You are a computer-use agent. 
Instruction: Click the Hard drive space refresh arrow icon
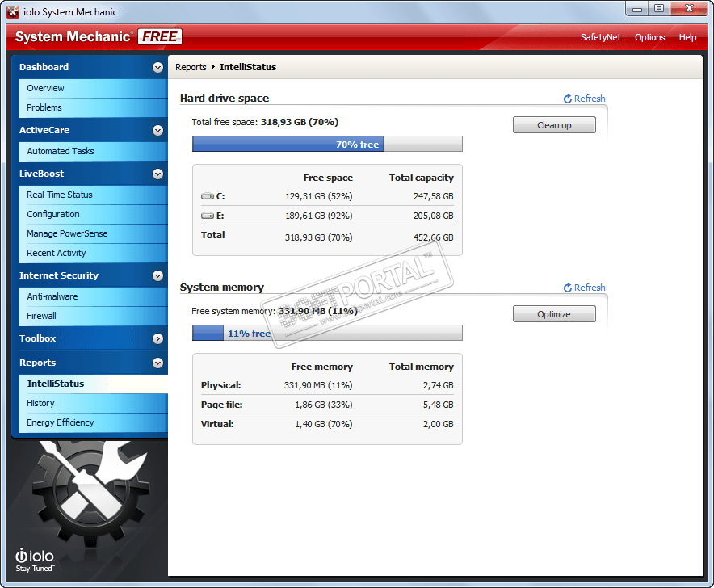click(x=567, y=99)
